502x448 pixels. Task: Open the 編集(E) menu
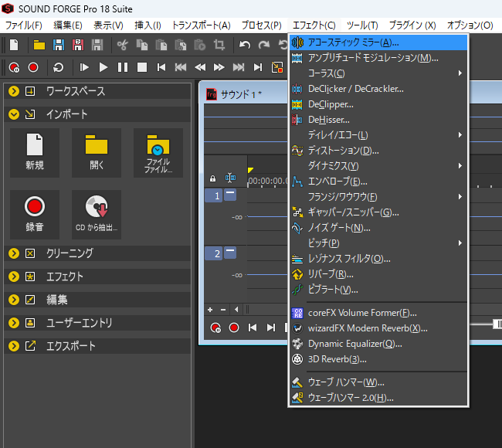(x=67, y=25)
